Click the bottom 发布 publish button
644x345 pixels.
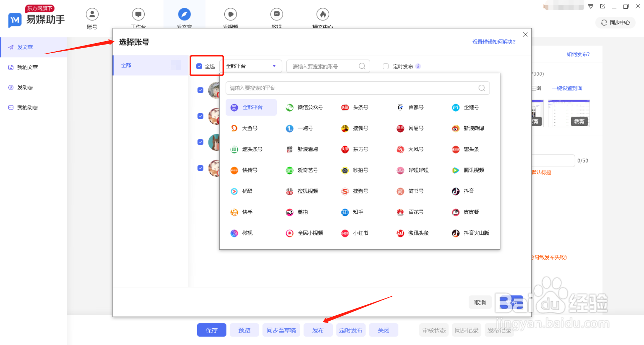pyautogui.click(x=318, y=330)
